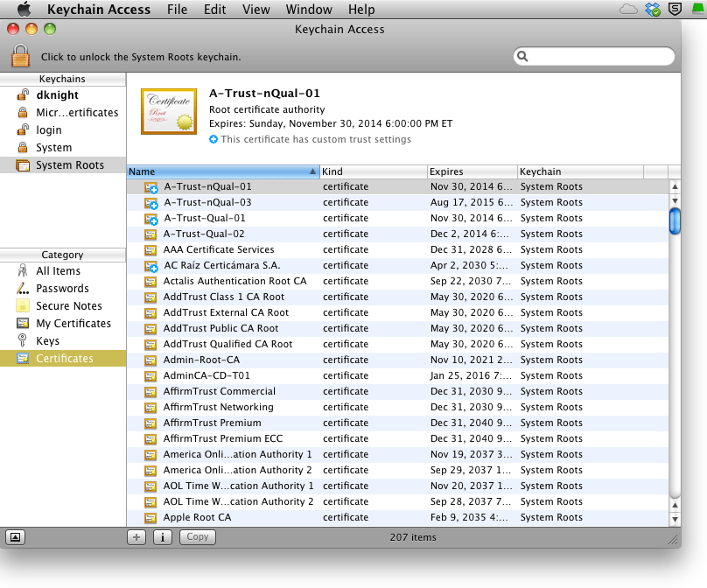Select the AOL Time W...cation Authority 2 row
The height and width of the screenshot is (588, 707).
[397, 502]
